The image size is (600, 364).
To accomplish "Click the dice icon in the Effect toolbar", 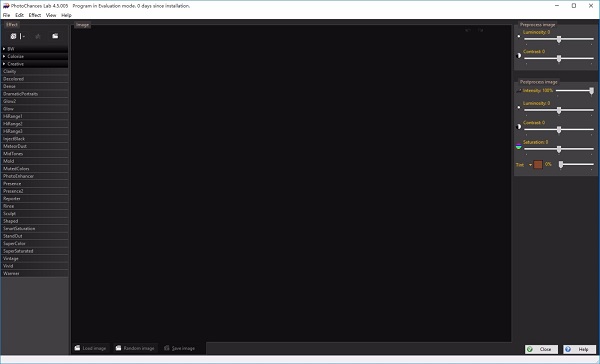I will [13, 36].
